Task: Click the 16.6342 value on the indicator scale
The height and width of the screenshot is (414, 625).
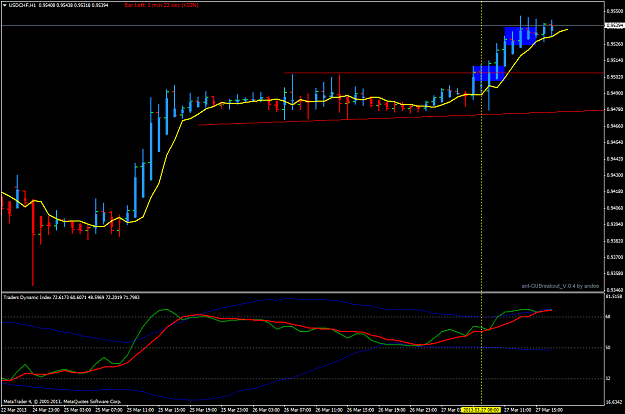Action: 613,402
